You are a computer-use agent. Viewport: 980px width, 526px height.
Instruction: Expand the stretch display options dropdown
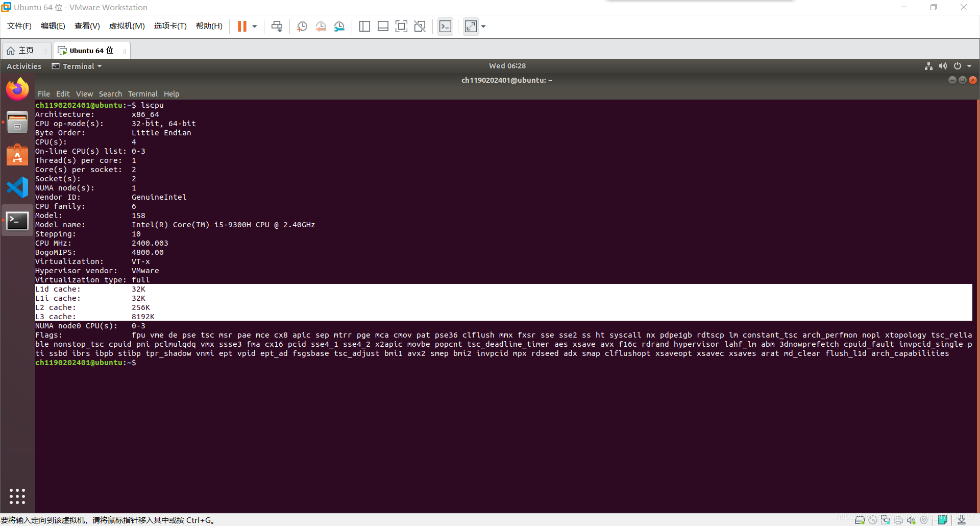tap(483, 27)
